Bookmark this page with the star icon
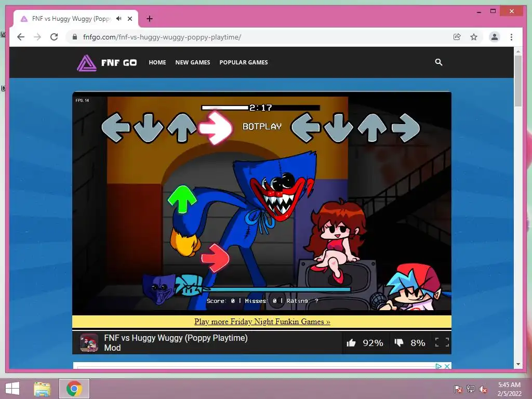 click(x=474, y=37)
